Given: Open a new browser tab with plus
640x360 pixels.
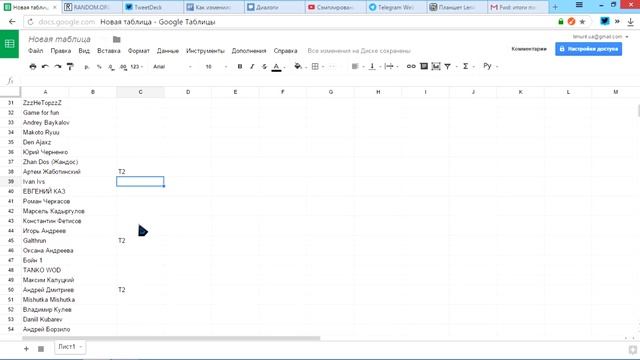Looking at the screenshot, I should [555, 7].
